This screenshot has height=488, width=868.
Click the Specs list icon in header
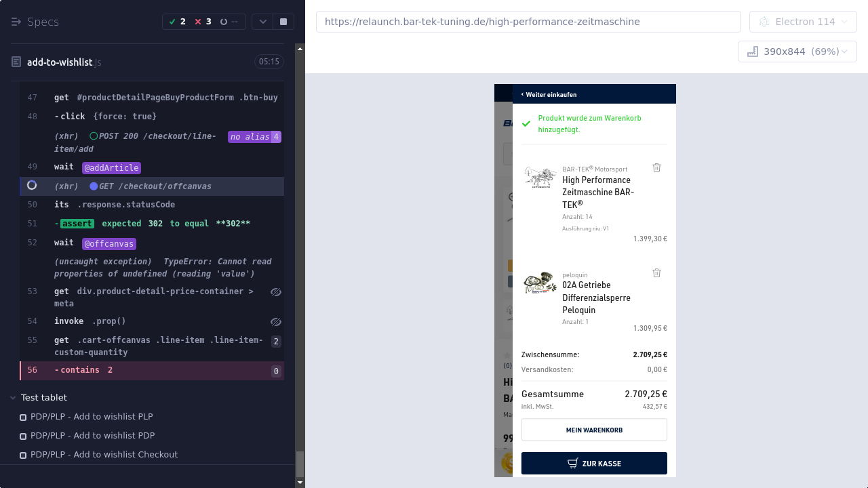[x=16, y=22]
